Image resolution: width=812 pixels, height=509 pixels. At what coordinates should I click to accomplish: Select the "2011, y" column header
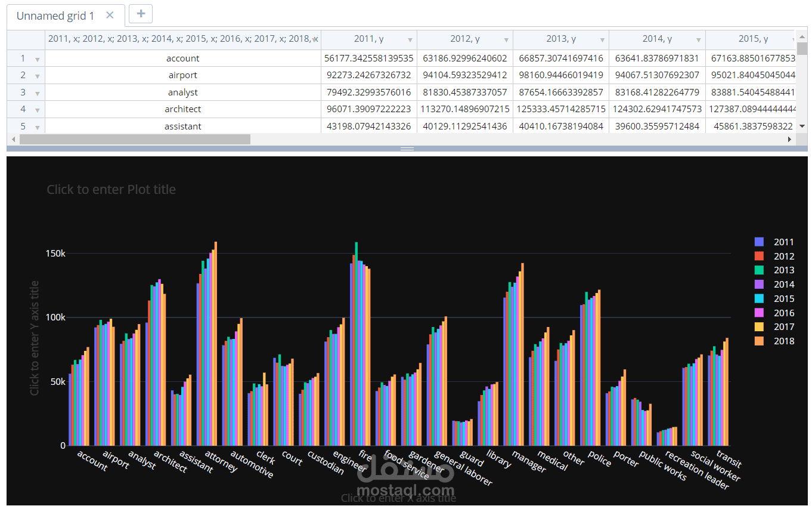point(369,39)
